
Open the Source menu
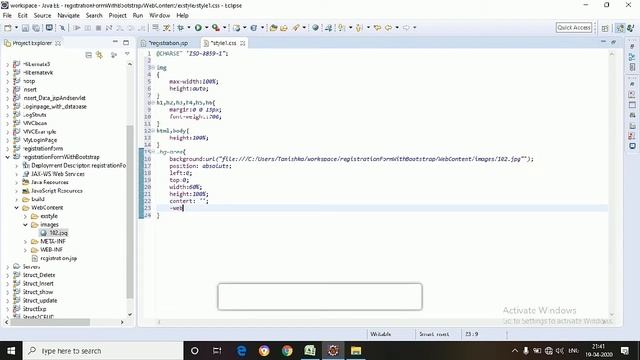coord(42,15)
